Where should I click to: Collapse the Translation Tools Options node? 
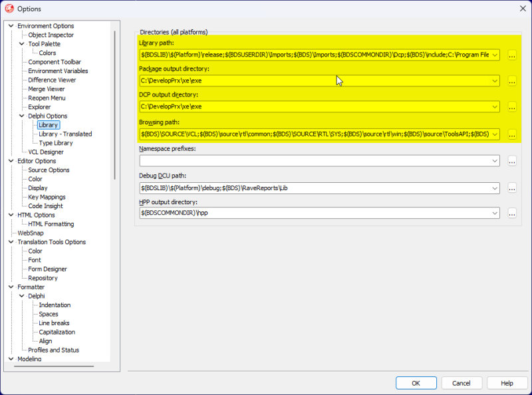[11, 242]
